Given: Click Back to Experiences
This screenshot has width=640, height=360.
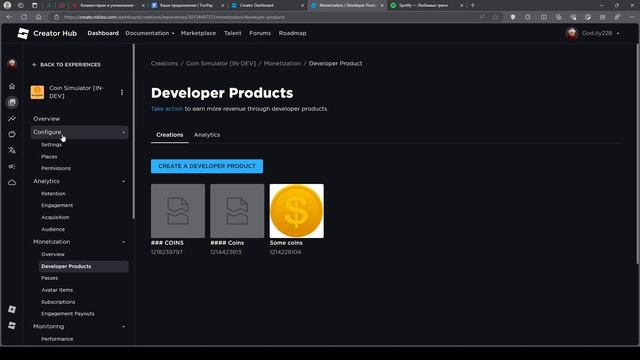Looking at the screenshot, I should (x=67, y=64).
